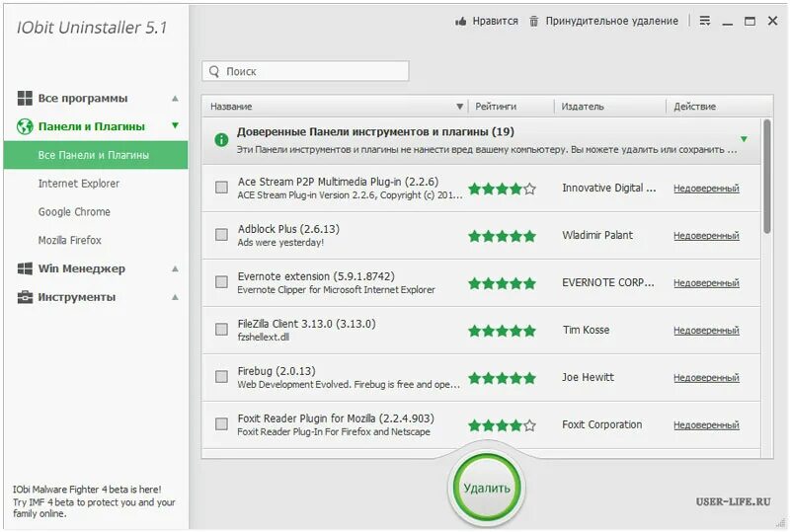Image resolution: width=790 pixels, height=532 pixels.
Task: Click the Поиск search field
Action: [x=305, y=71]
